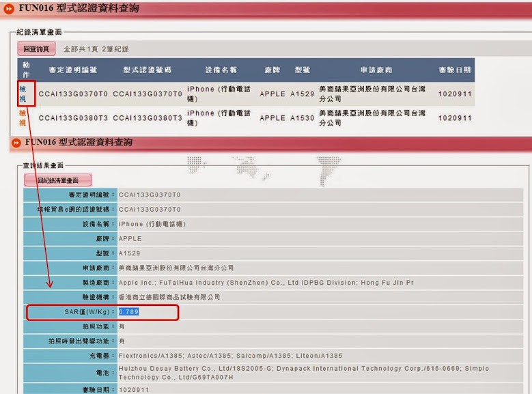Viewport: 532px width, 394px height.
Task: Click detail 審定證明編號 value CCAI133G0370T0
Action: pos(150,195)
